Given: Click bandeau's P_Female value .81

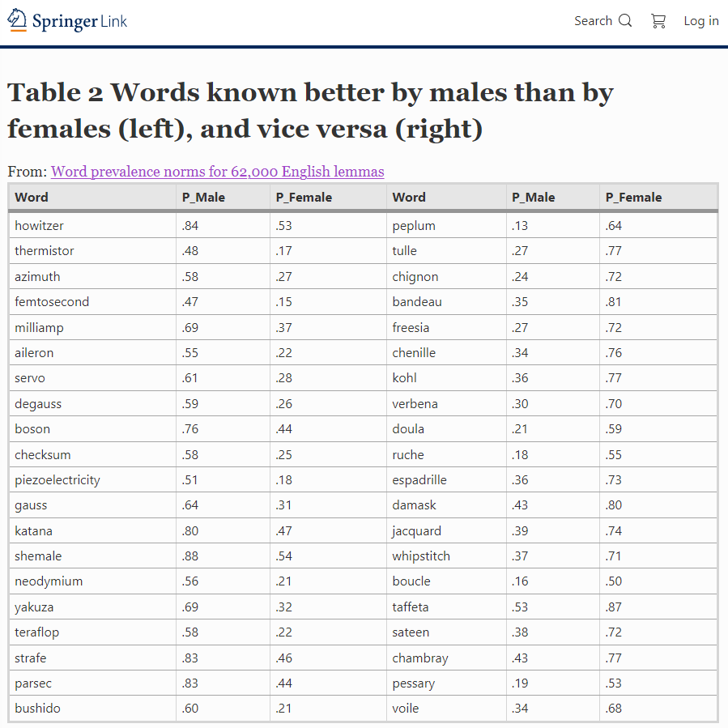Looking at the screenshot, I should point(613,302).
